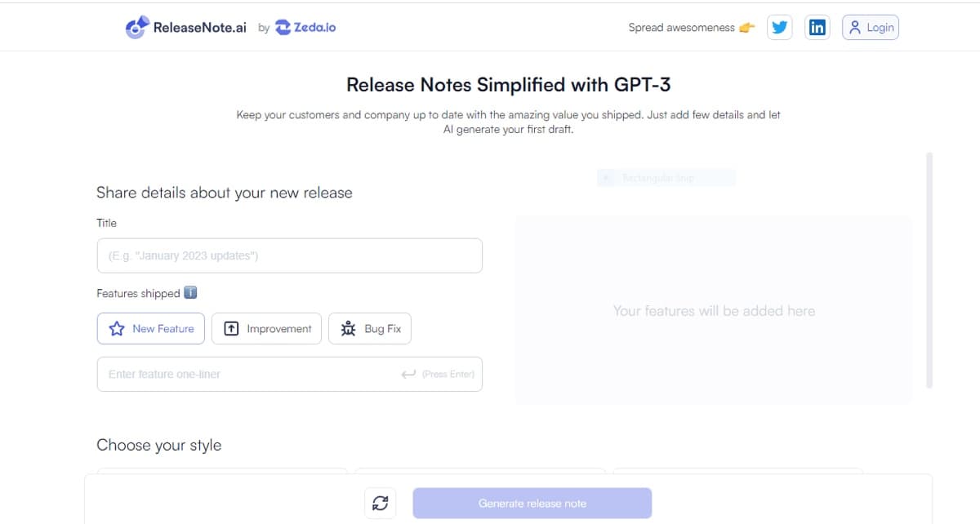980x524 pixels.
Task: Open the ReleaseNote.ai logo home link
Action: [x=186, y=27]
